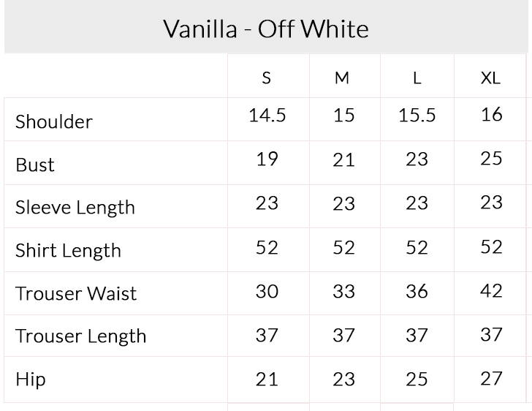Click the Shoulder row label
Viewport: 532px width, 411px height.
pos(53,121)
